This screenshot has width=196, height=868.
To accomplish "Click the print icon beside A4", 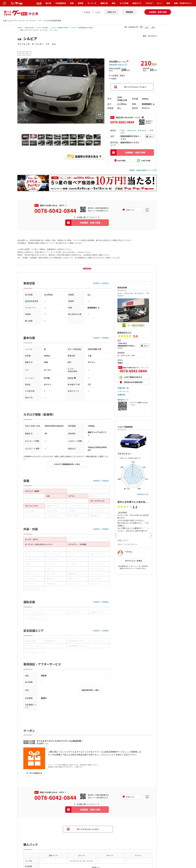I will 141,27.
